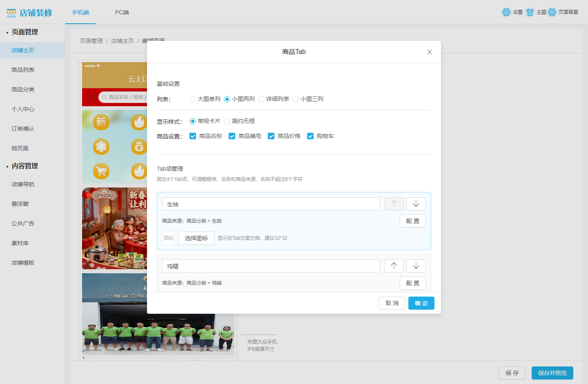Choose 常规卡片 display style

tap(205, 121)
